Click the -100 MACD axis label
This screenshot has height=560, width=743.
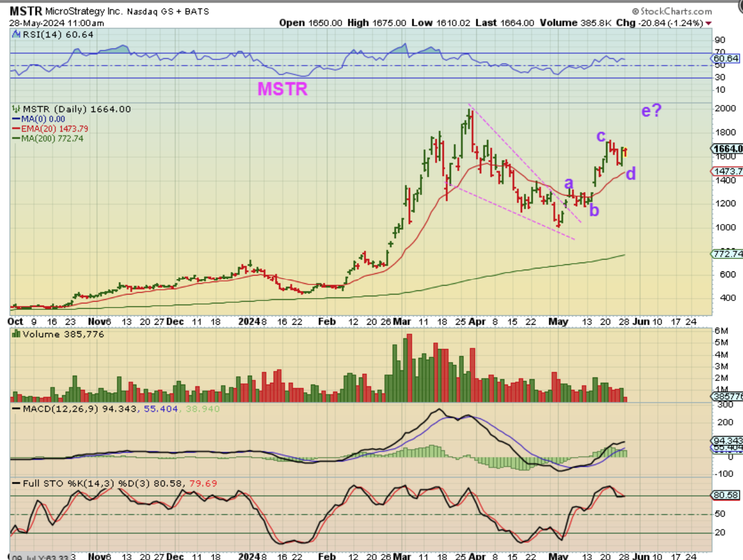pos(723,473)
